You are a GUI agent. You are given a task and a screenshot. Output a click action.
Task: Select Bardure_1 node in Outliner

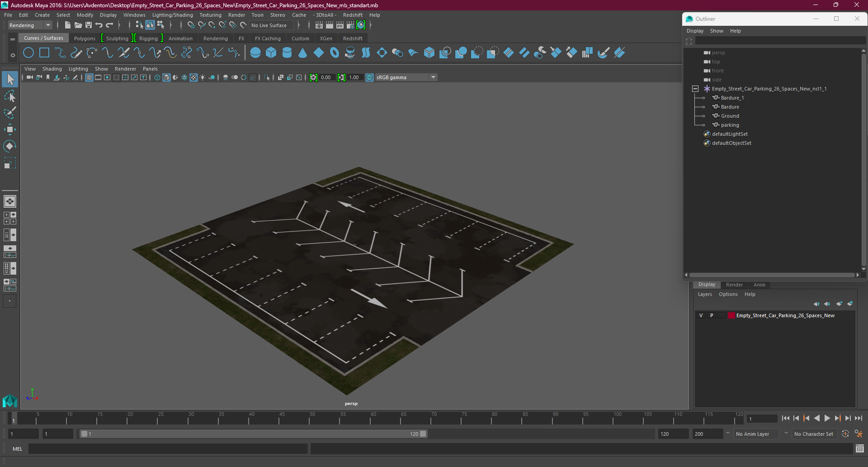point(732,98)
